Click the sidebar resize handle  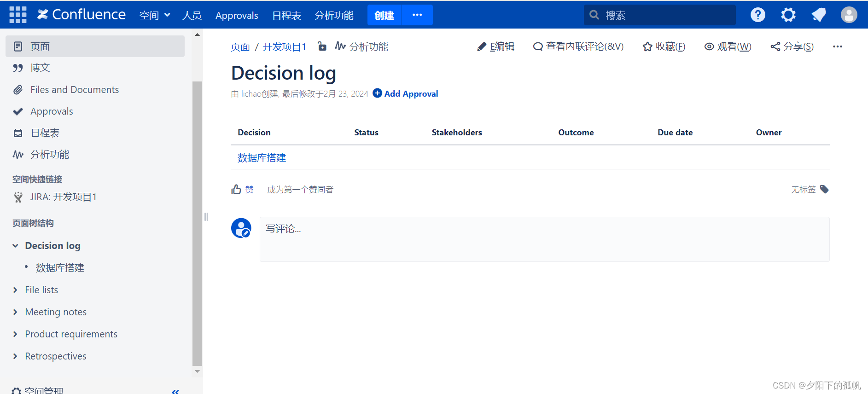(206, 217)
